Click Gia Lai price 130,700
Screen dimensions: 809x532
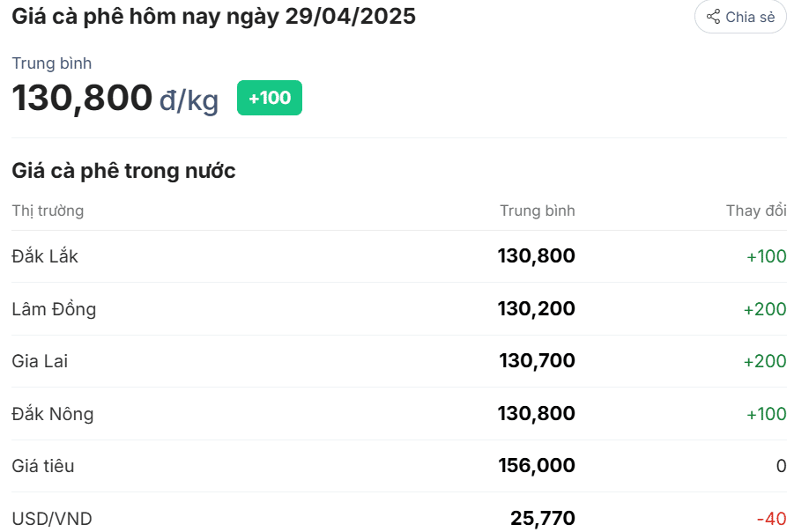click(x=537, y=360)
